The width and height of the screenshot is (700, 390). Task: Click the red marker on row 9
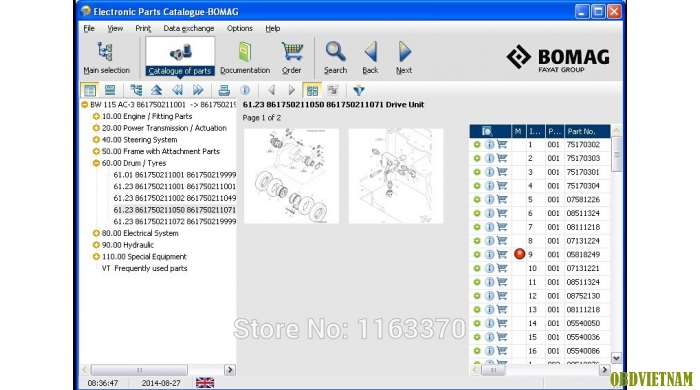click(x=519, y=254)
